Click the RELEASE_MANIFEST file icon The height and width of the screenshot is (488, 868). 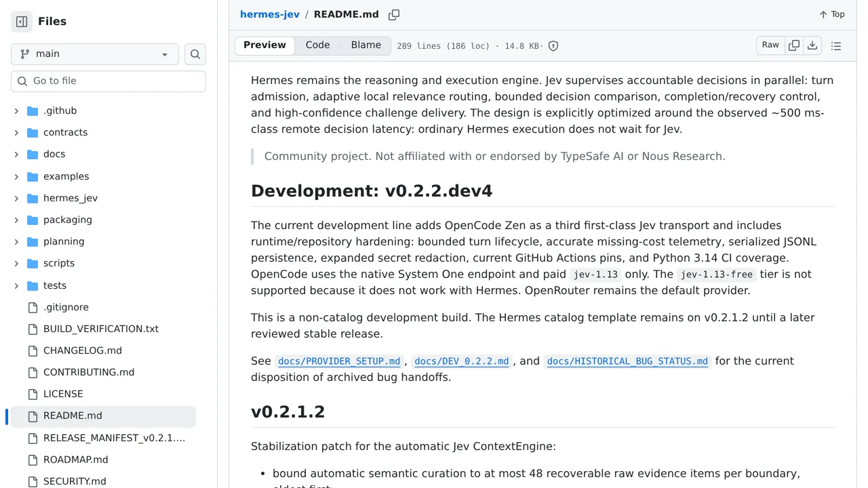click(33, 438)
